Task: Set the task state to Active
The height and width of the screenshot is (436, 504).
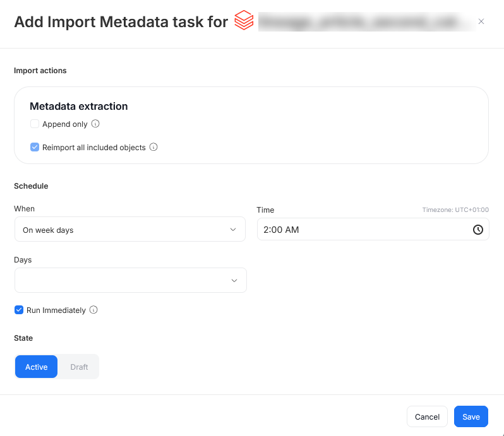Action: [x=36, y=367]
